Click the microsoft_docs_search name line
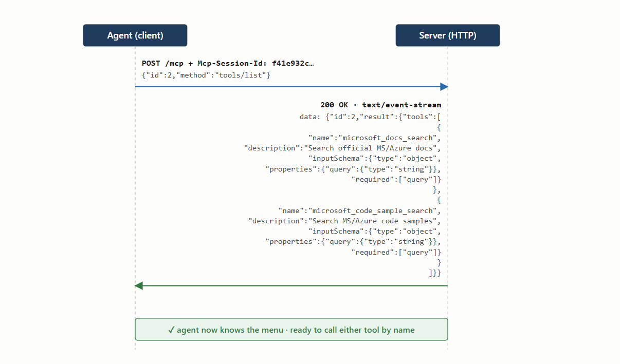The width and height of the screenshot is (620, 364). pos(374,138)
